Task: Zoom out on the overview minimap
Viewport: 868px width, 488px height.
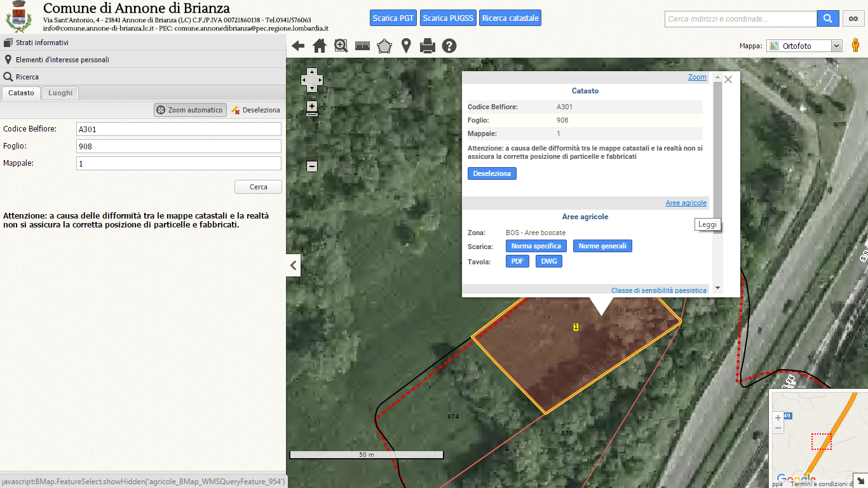Action: [x=778, y=428]
